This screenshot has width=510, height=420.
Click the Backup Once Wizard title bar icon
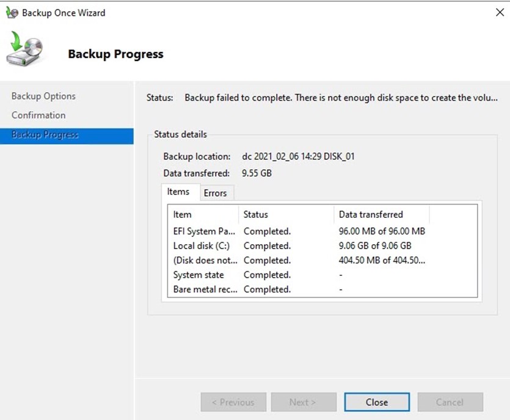point(12,13)
